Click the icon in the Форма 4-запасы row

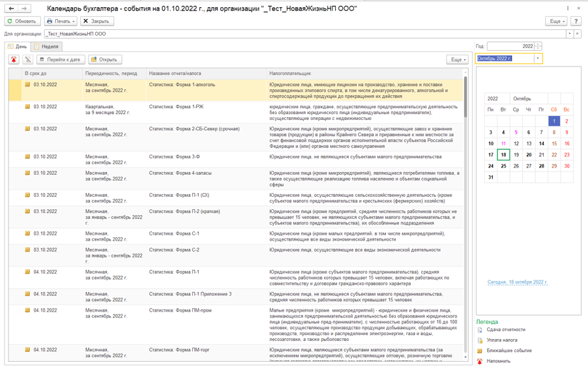pyautogui.click(x=27, y=173)
